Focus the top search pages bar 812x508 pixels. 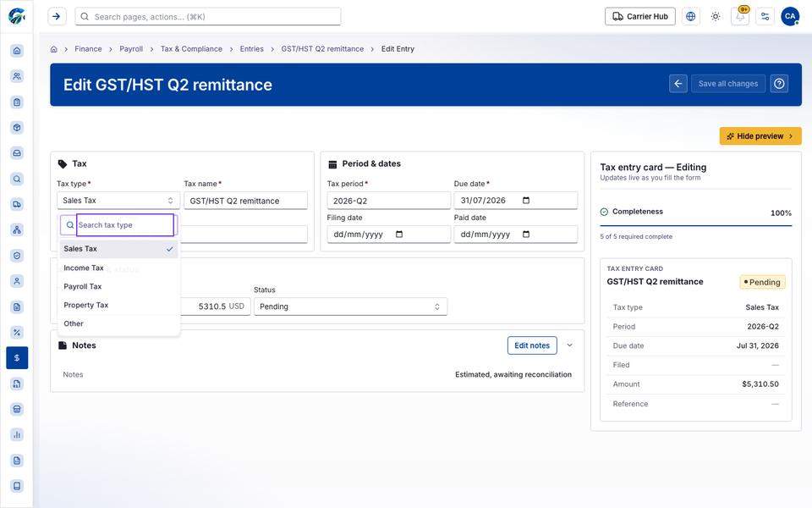208,17
